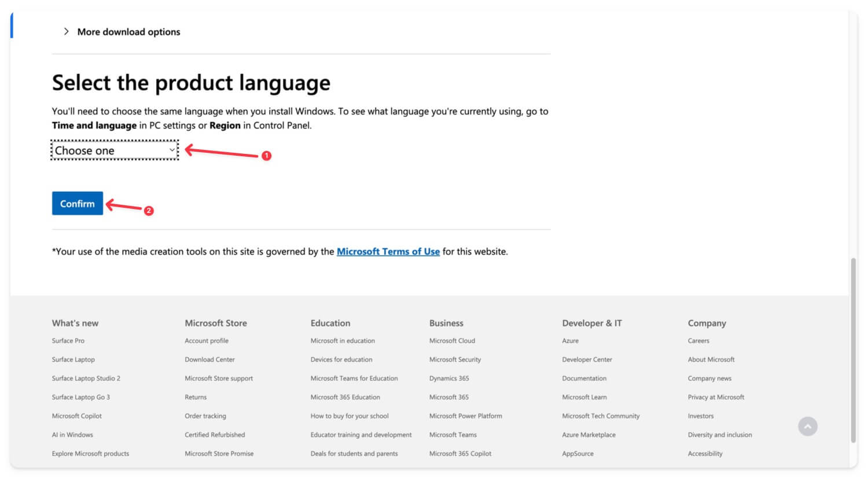Open the Returns link

click(x=196, y=397)
